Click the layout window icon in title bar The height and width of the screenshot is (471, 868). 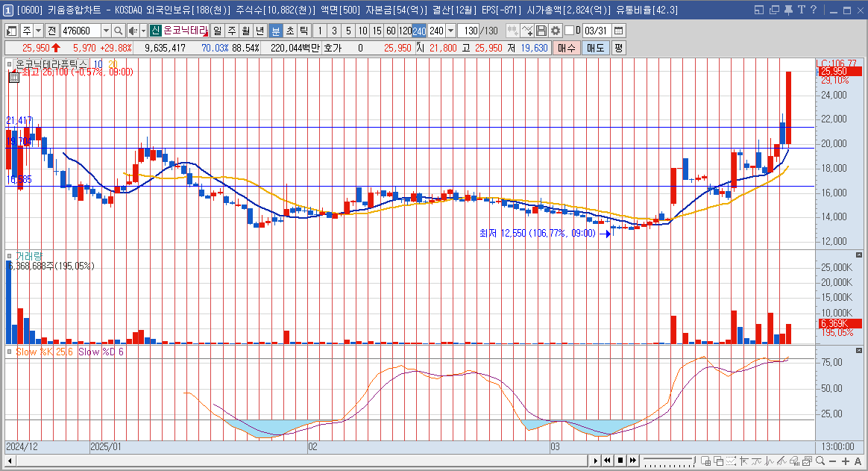pyautogui.click(x=759, y=10)
